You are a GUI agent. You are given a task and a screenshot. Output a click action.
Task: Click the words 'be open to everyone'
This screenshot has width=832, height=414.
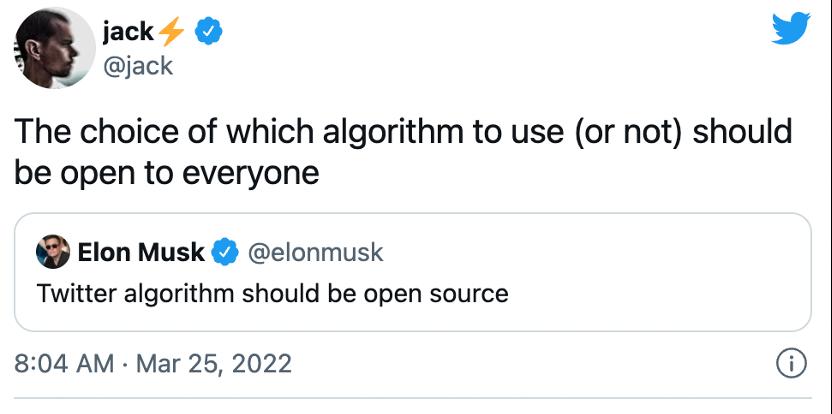[x=167, y=172]
